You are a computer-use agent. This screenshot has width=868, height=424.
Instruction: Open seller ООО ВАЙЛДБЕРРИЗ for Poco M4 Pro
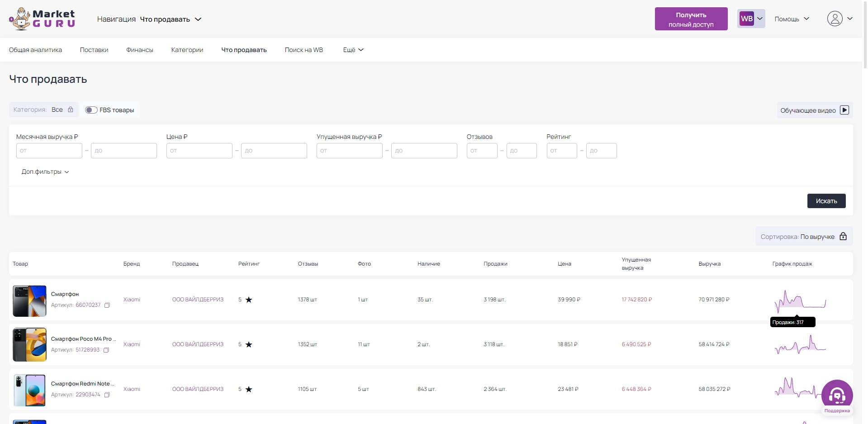(198, 344)
